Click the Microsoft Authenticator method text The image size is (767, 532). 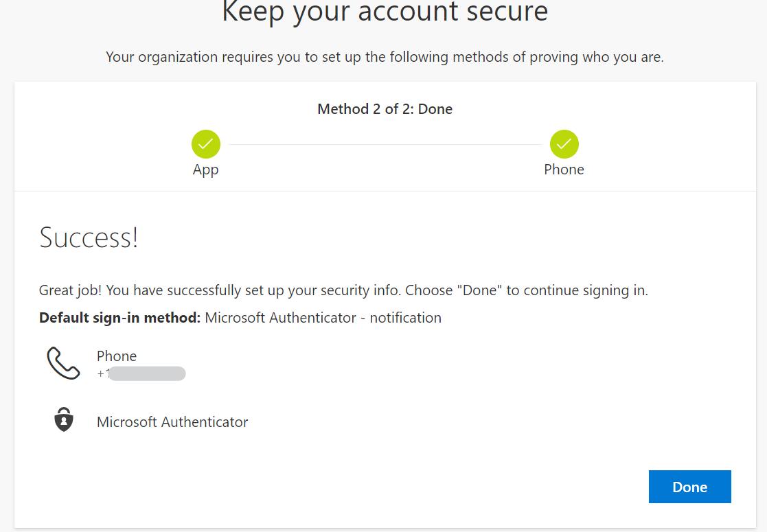(x=172, y=422)
